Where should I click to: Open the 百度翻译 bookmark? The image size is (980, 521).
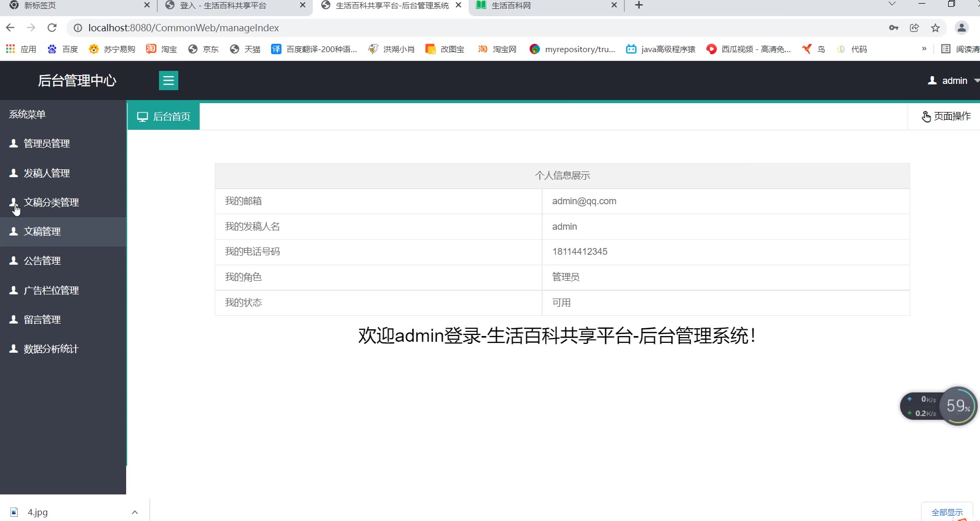click(x=314, y=49)
